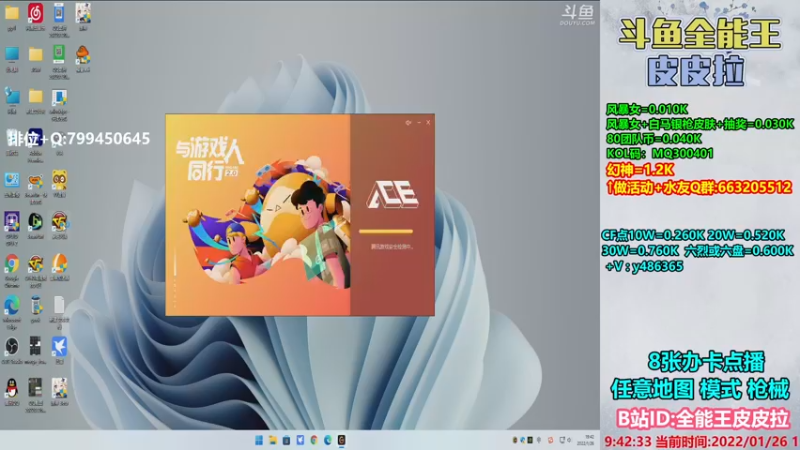Viewport: 800px width, 450px height.
Task: Click the ACE loading progress bar
Action: coord(386,232)
